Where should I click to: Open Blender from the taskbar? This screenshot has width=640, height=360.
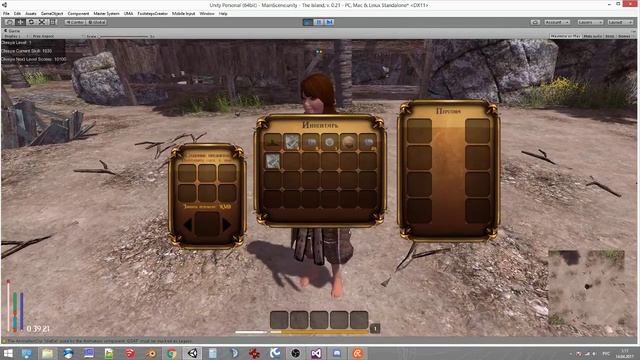point(151,353)
